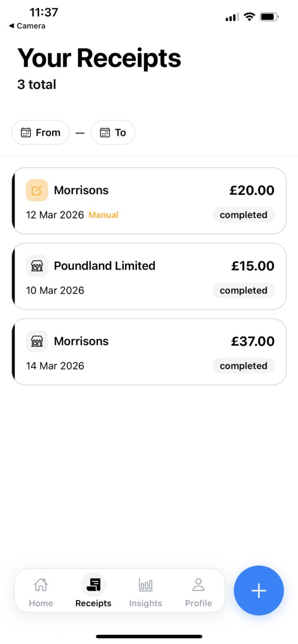The height and width of the screenshot is (644, 298).
Task: Tap the Home house icon
Action: 41,585
